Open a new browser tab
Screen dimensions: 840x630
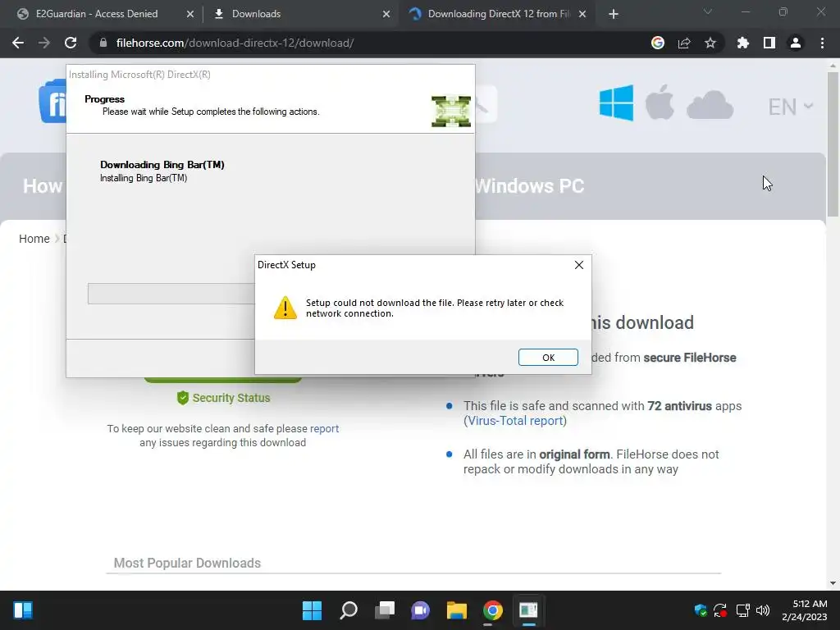614,14
